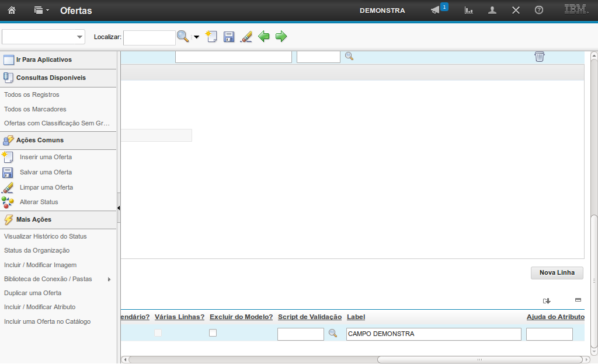Viewport: 598px width, 364px height.
Task: Click the save disk toolbar icon
Action: click(x=229, y=37)
